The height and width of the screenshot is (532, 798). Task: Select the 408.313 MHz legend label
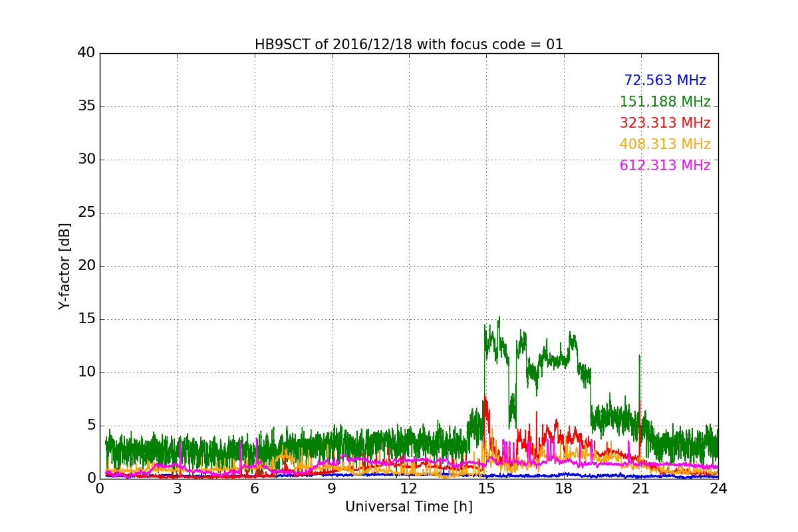pyautogui.click(x=665, y=144)
